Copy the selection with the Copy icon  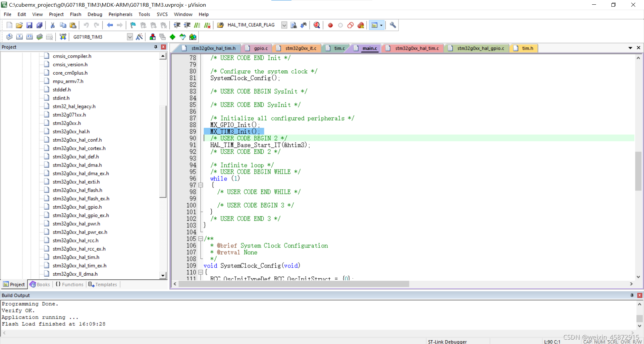pyautogui.click(x=63, y=25)
